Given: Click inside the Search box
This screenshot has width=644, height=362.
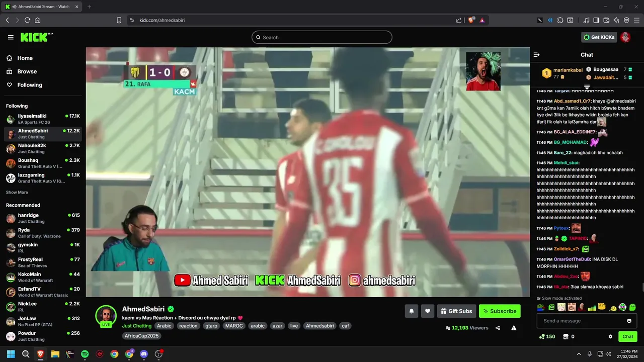Looking at the screenshot, I should (322, 37).
